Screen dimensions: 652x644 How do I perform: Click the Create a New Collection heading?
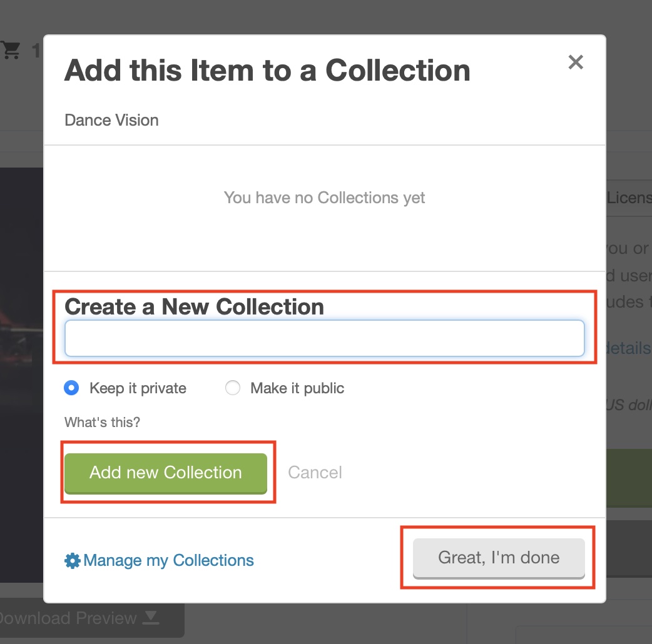click(x=194, y=307)
